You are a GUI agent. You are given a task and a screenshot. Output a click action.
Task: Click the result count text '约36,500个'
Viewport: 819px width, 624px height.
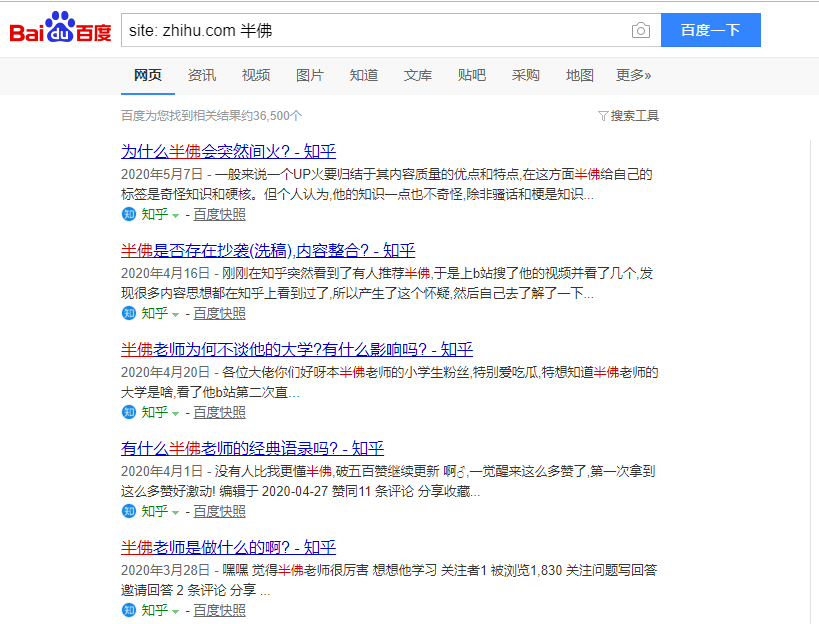272,115
